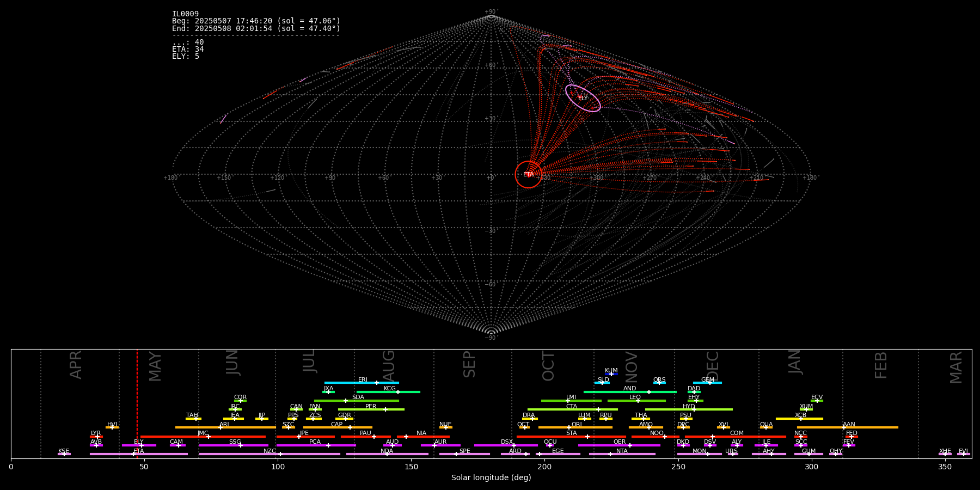Click the URS shower marker
Image resolution: width=980 pixels, height=490 pixels.
(732, 454)
